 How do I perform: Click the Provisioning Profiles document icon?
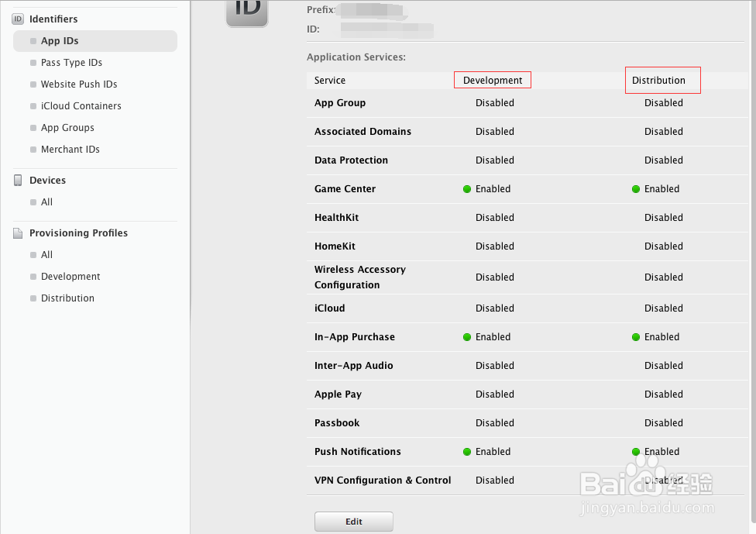(18, 233)
